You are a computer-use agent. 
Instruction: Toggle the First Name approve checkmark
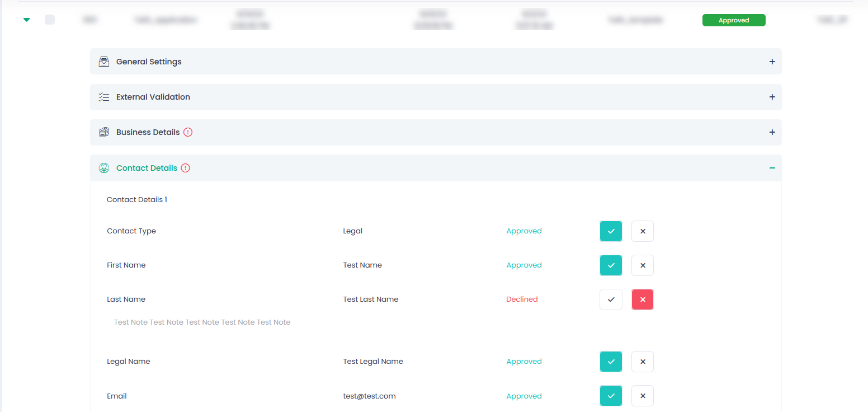click(x=611, y=265)
